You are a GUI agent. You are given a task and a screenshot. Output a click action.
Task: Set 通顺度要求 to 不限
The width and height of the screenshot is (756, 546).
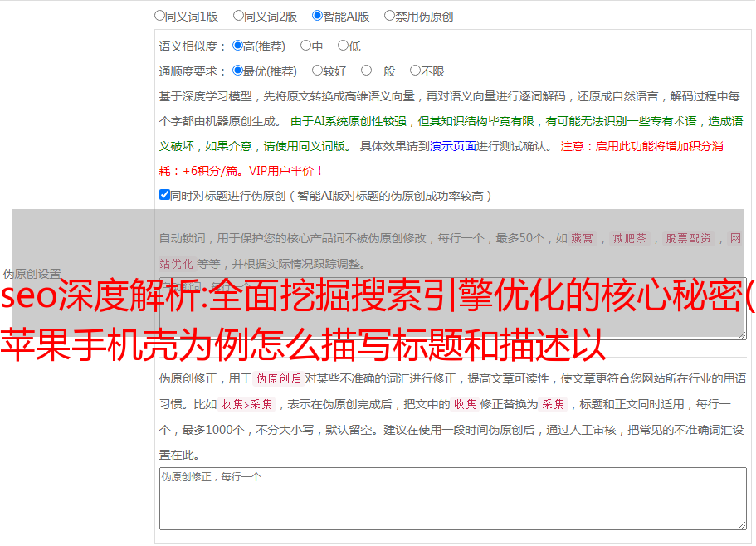point(415,71)
